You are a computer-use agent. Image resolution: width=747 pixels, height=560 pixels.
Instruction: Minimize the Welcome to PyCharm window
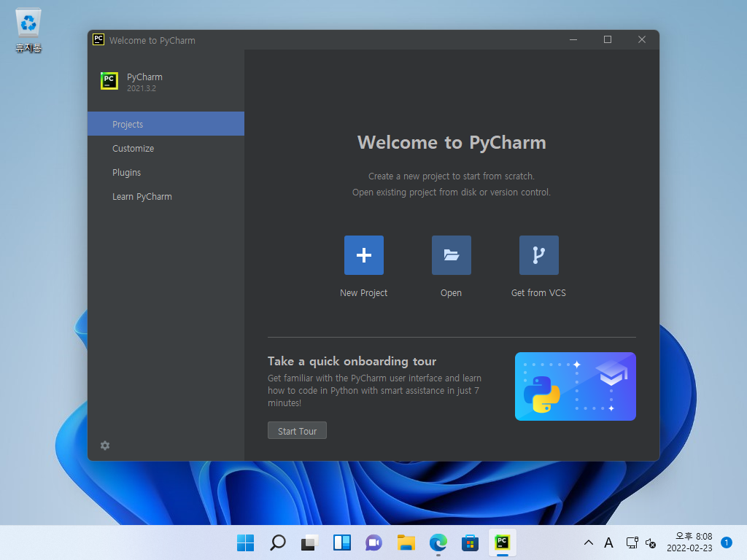click(x=573, y=39)
